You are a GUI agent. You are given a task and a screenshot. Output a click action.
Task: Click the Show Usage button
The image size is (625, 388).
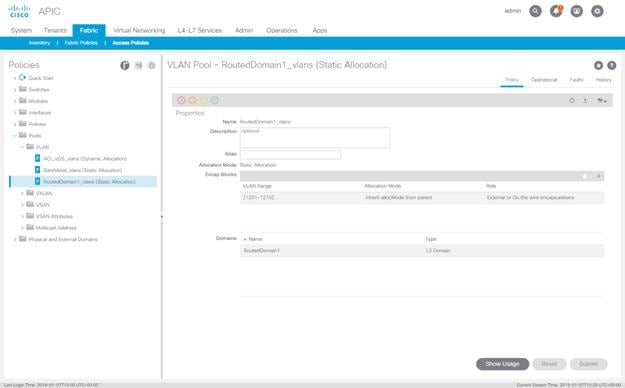pos(503,364)
